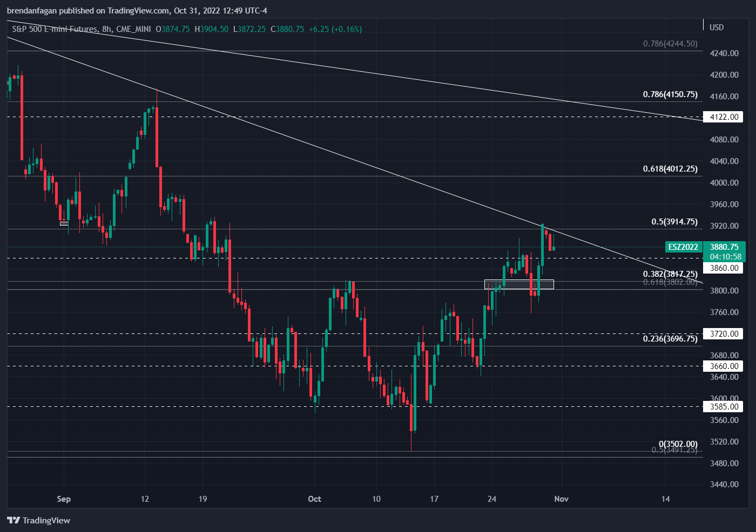The height and width of the screenshot is (532, 756).
Task: Click the Nov date on time axis
Action: [x=562, y=499]
